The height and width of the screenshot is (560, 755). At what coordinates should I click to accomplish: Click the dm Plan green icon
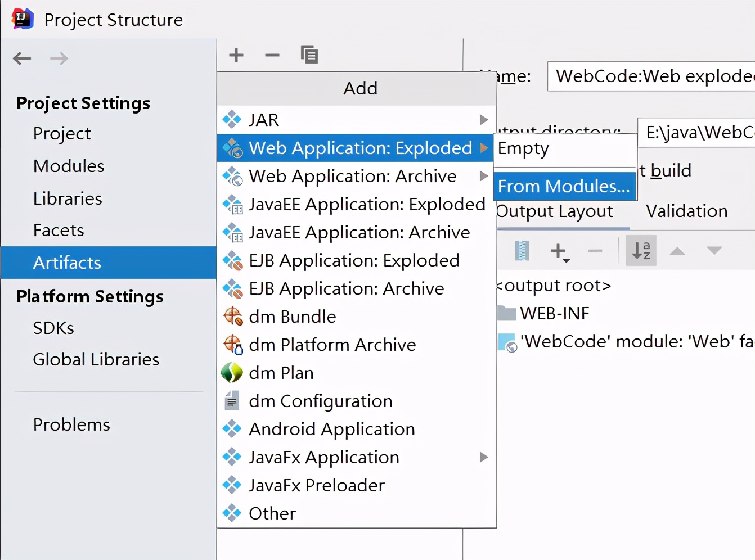coord(232,372)
